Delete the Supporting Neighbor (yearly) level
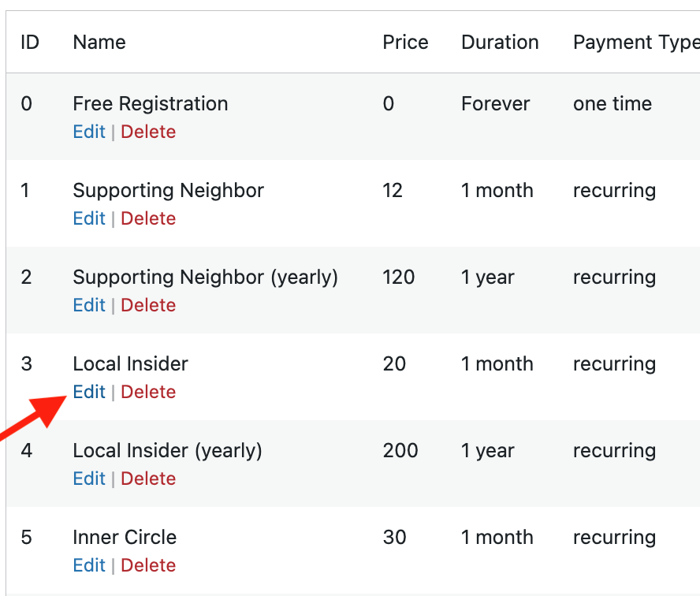 click(148, 305)
